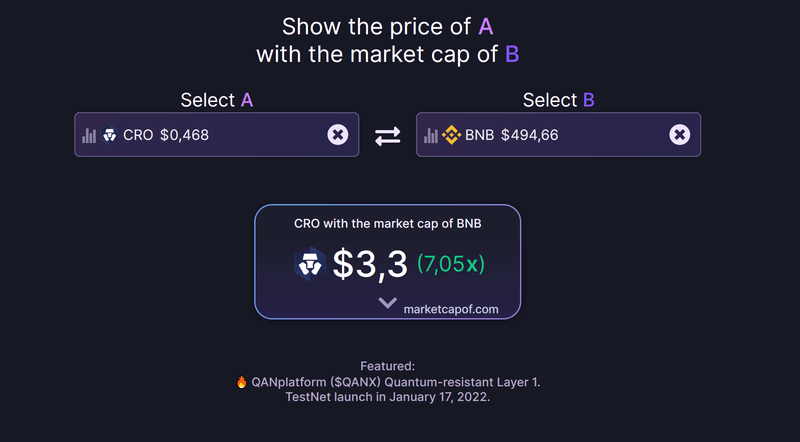This screenshot has height=442, width=800.
Task: Click the chart bars icon beside BNB
Action: [430, 135]
